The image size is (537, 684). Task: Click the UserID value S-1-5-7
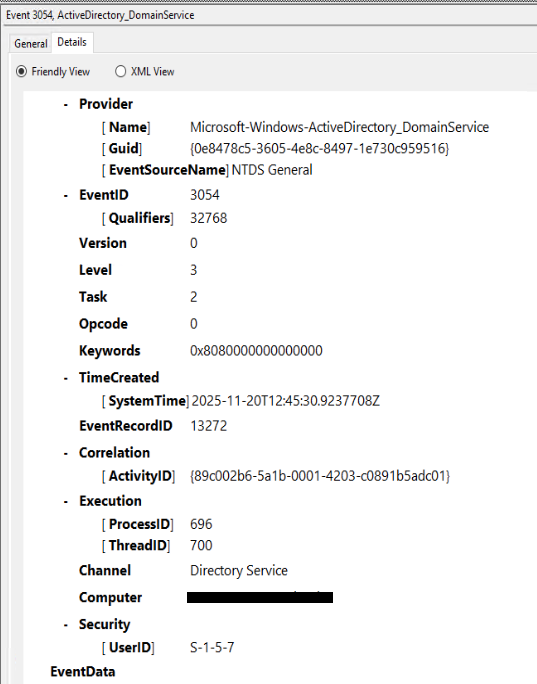point(212,647)
